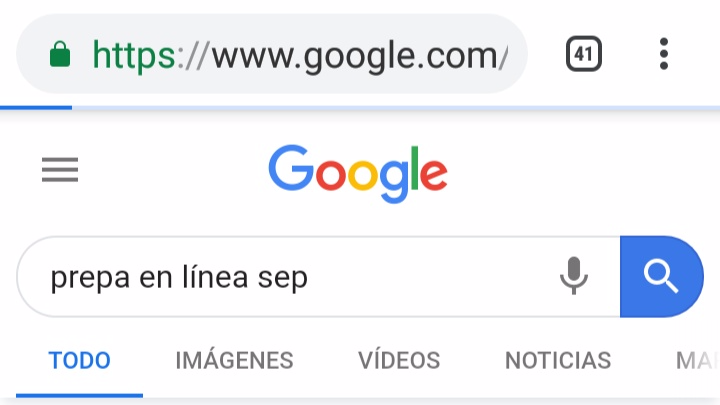Screen dimensions: 720x405
Task: Open the Chrome three-dot overflow menu
Action: [x=664, y=54]
